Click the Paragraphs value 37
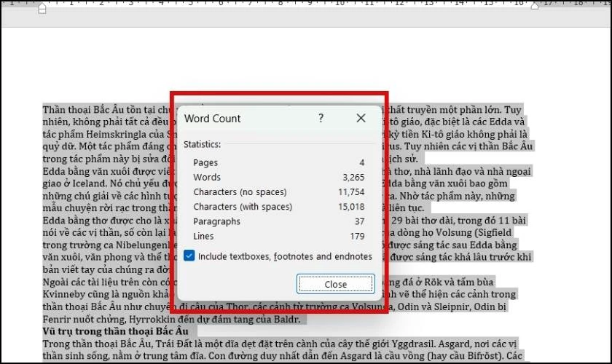This screenshot has height=364, width=612. click(x=359, y=221)
